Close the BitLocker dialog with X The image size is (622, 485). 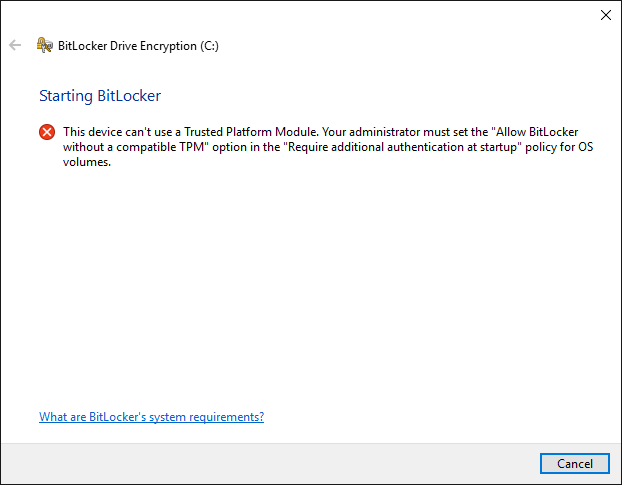pos(605,15)
